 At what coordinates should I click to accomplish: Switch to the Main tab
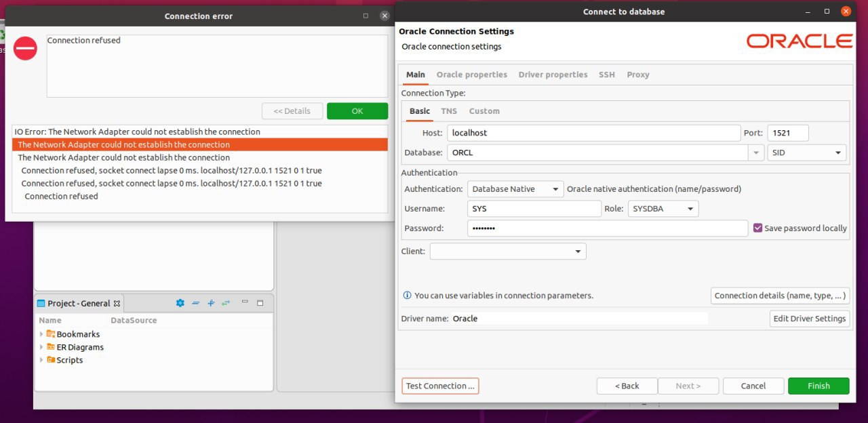point(416,75)
